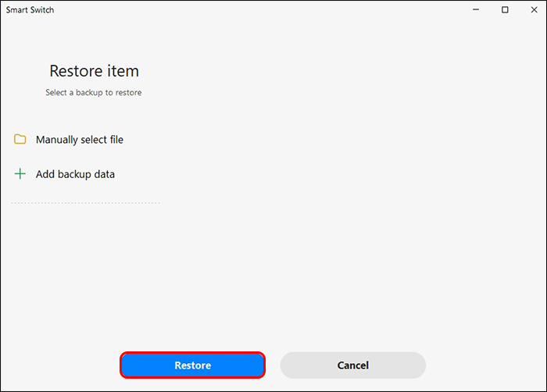This screenshot has width=547, height=392.
Task: Maximize the Smart Switch window
Action: tap(505, 10)
